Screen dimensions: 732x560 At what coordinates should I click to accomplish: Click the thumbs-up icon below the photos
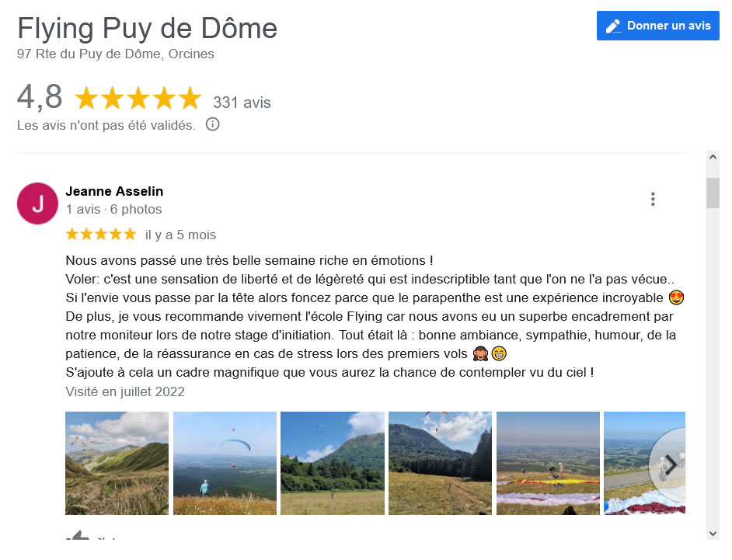[78, 535]
